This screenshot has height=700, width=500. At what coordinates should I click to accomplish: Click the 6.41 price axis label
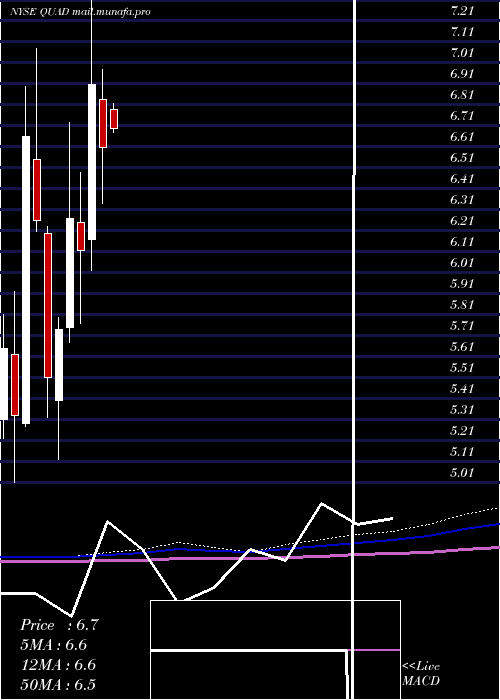click(x=462, y=179)
